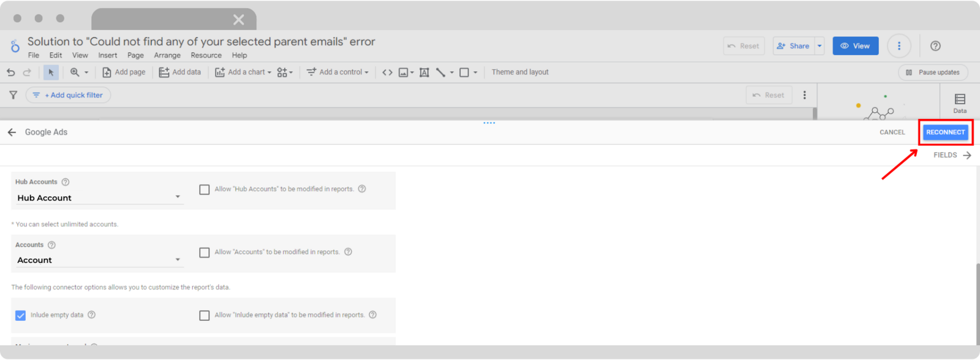The height and width of the screenshot is (360, 980).
Task: Open the image insert dropdown
Action: tap(406, 72)
